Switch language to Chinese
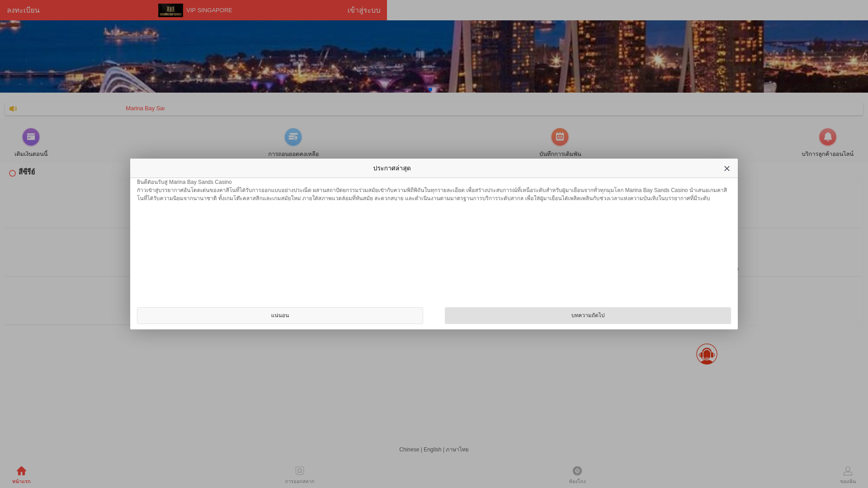The height and width of the screenshot is (488, 868). pyautogui.click(x=409, y=450)
